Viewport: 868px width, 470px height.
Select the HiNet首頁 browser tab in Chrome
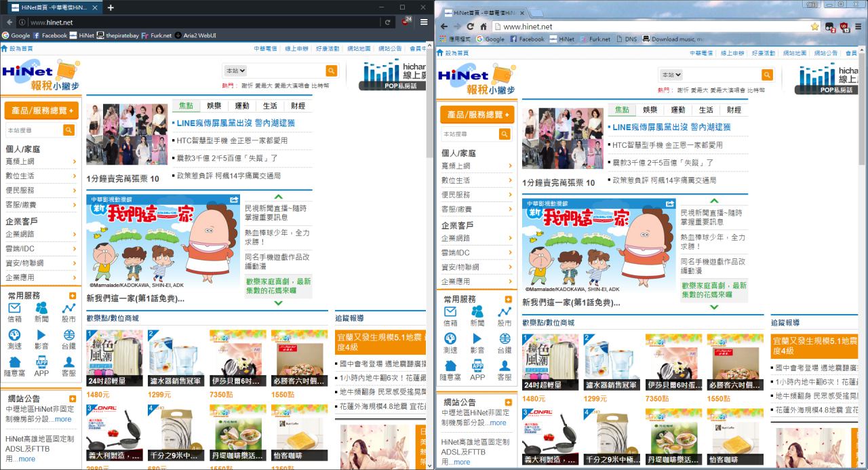pyautogui.click(x=483, y=12)
